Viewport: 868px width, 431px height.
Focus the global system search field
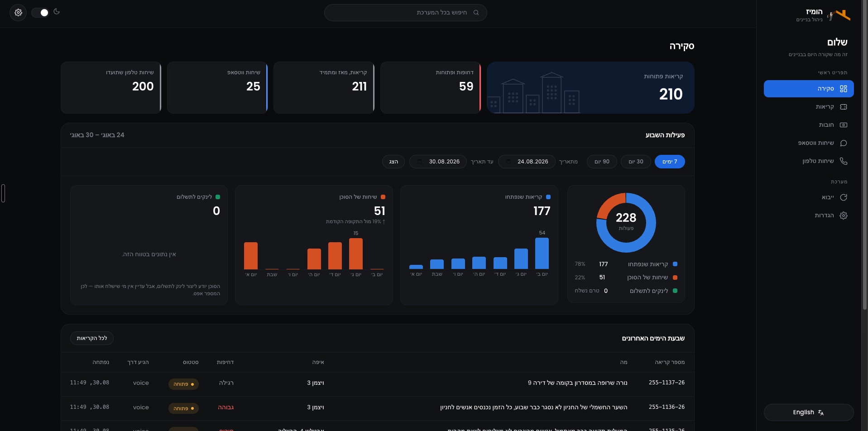[405, 13]
